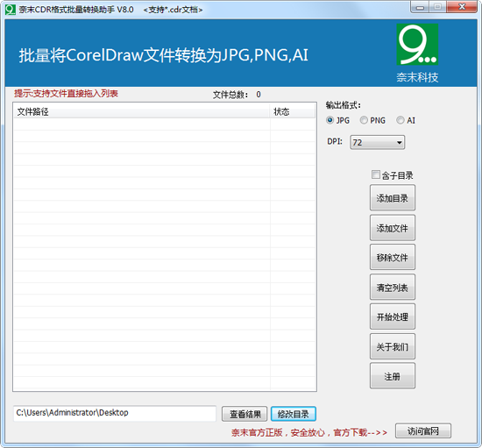Click the 添加文件 button
The height and width of the screenshot is (448, 482).
click(x=393, y=228)
